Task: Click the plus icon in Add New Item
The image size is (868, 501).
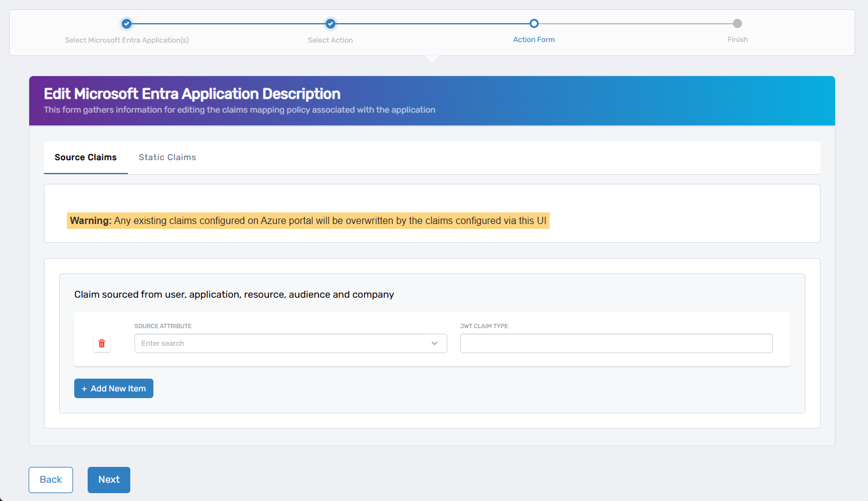Action: point(84,388)
